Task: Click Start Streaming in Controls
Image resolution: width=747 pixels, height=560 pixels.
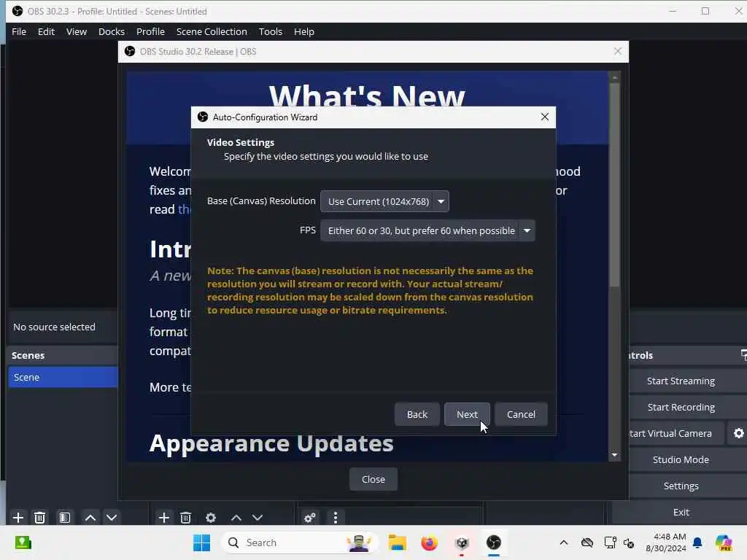Action: click(x=681, y=381)
